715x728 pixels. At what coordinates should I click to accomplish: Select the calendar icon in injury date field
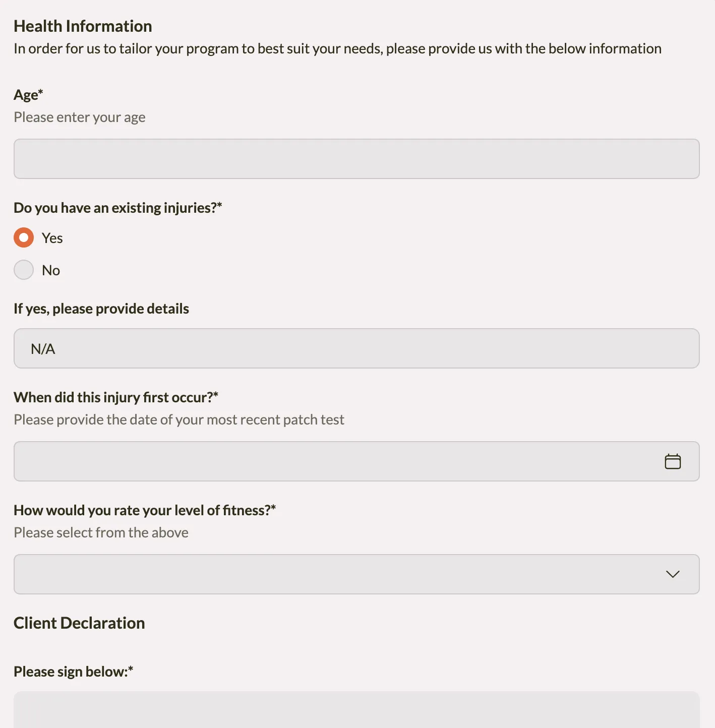point(672,461)
